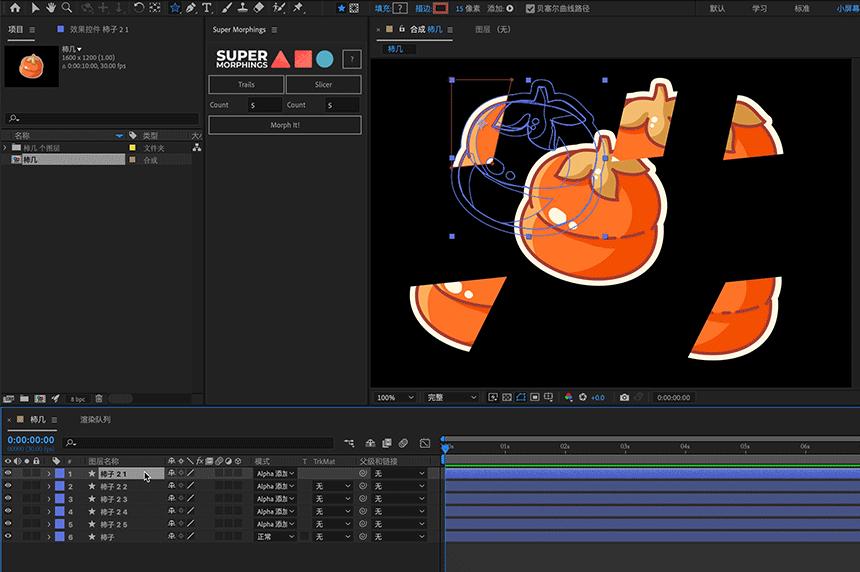
Task: Click the Super Morphings help question icon
Action: point(351,59)
